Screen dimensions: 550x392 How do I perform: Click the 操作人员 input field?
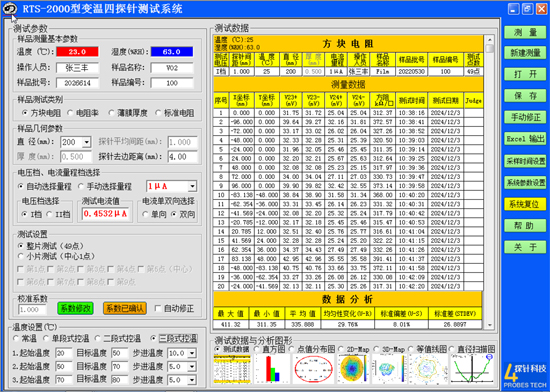pos(77,68)
